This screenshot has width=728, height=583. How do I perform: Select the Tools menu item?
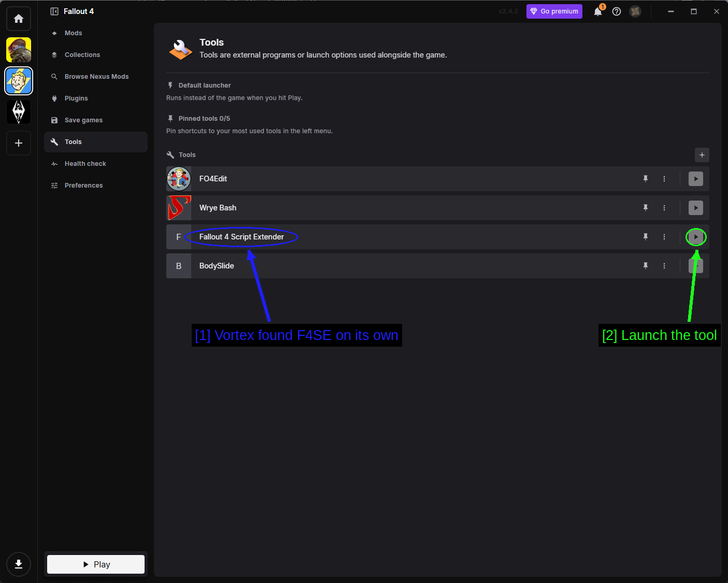[96, 142]
